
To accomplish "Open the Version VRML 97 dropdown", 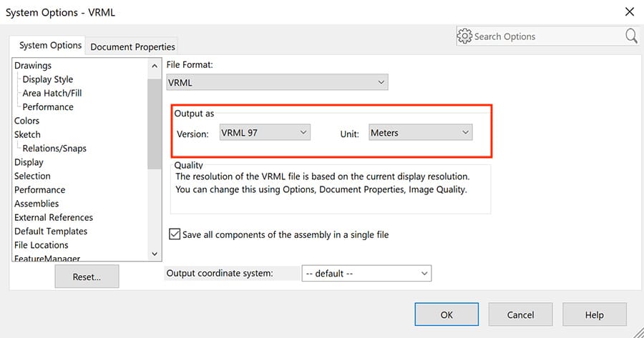I will [265, 132].
